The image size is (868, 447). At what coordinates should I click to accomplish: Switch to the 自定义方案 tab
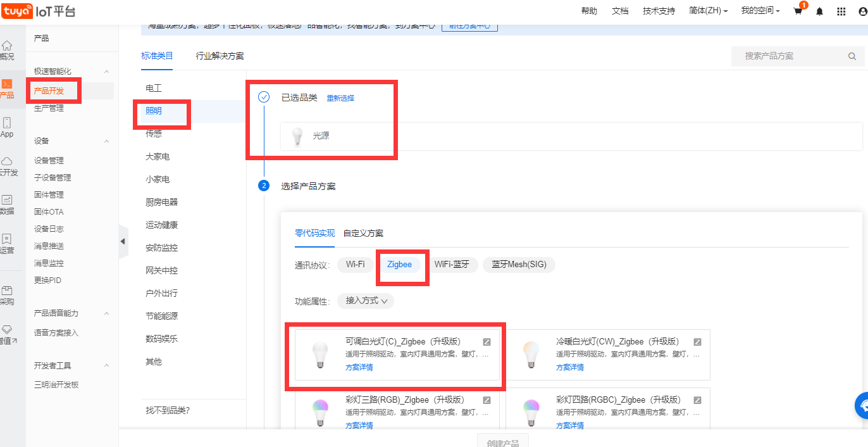[x=363, y=233]
